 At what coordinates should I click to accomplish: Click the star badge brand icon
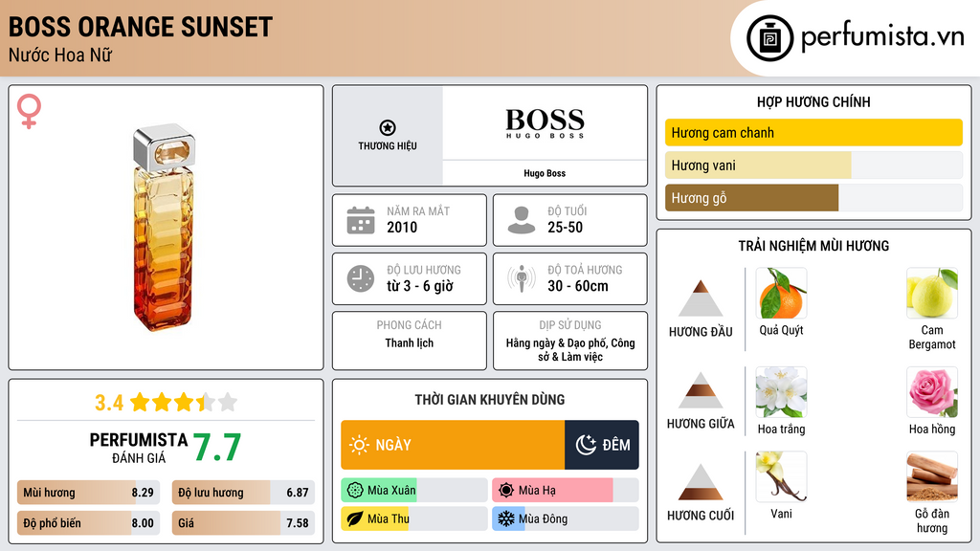pyautogui.click(x=387, y=128)
